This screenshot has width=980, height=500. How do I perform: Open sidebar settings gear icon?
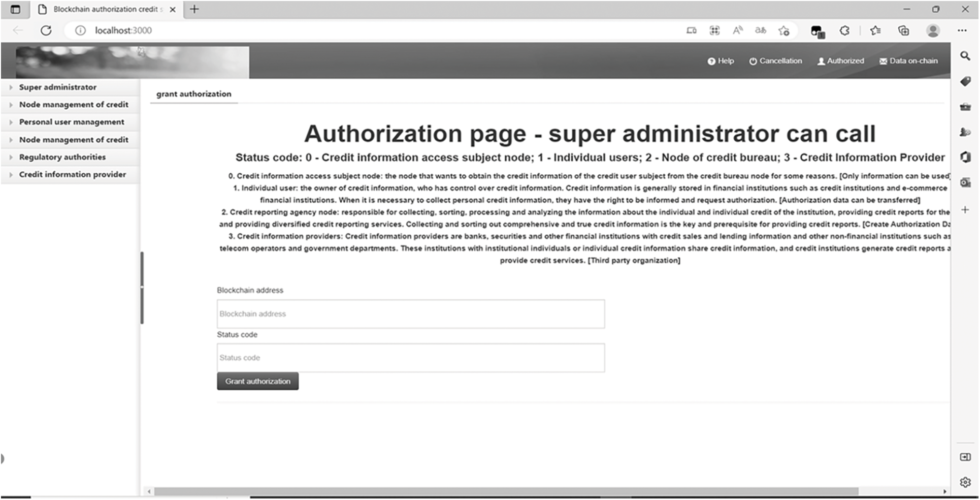click(965, 482)
